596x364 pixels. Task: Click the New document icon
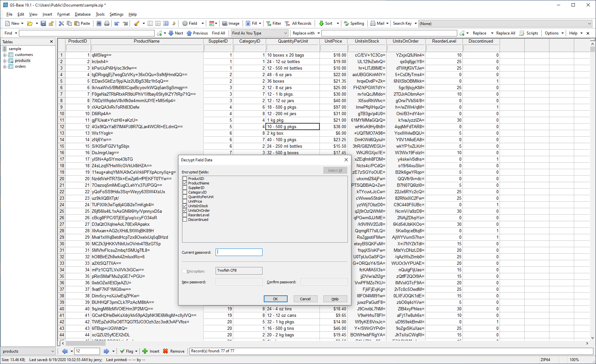pyautogui.click(x=7, y=23)
